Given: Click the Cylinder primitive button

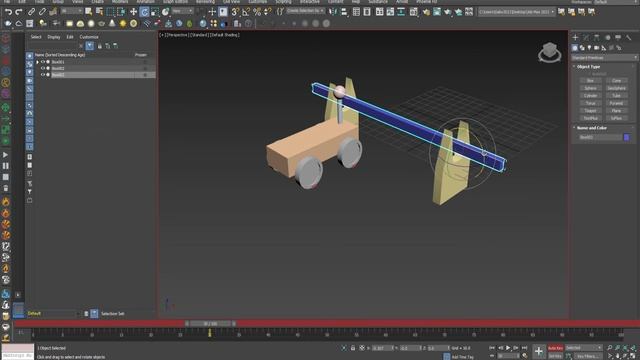Looking at the screenshot, I should (590, 96).
